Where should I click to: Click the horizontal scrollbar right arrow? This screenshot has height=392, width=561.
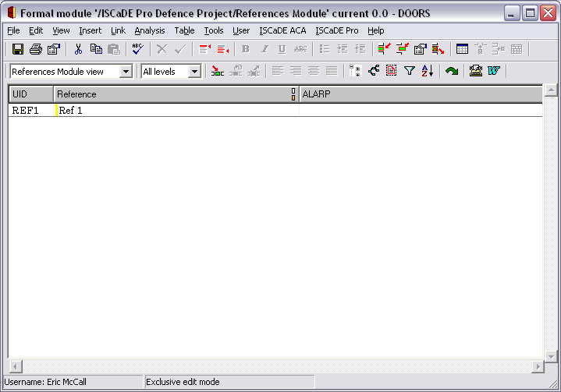tap(538, 367)
